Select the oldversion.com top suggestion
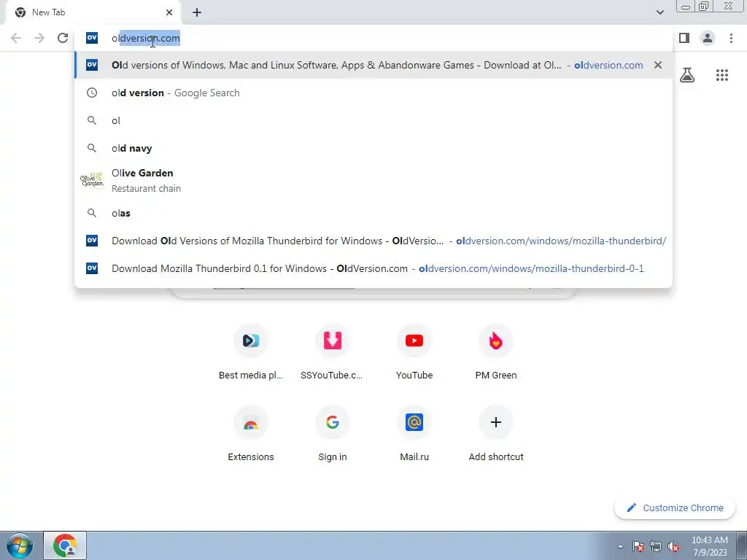Image resolution: width=747 pixels, height=560 pixels. [x=373, y=65]
